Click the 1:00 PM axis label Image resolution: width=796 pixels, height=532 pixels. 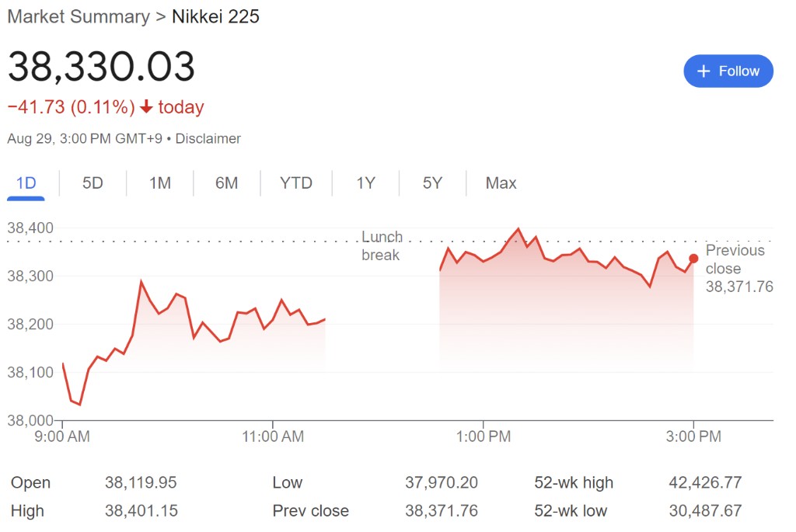coord(483,436)
